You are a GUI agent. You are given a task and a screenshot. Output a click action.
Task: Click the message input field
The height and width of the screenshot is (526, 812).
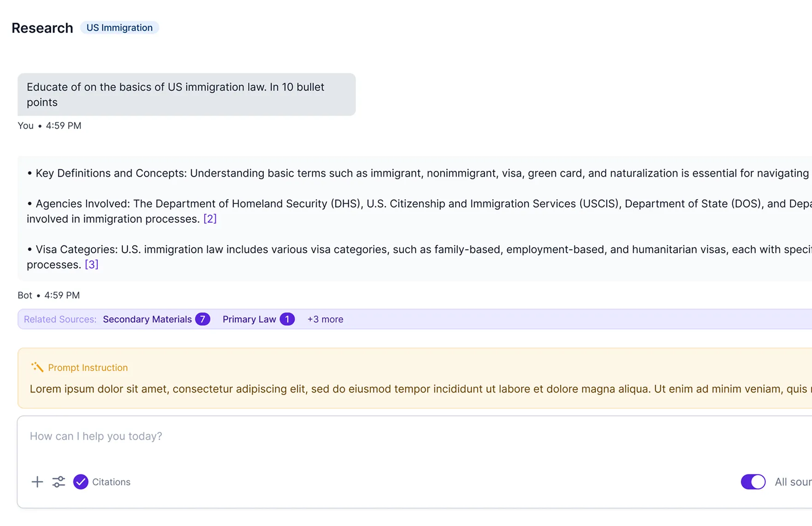click(184, 436)
